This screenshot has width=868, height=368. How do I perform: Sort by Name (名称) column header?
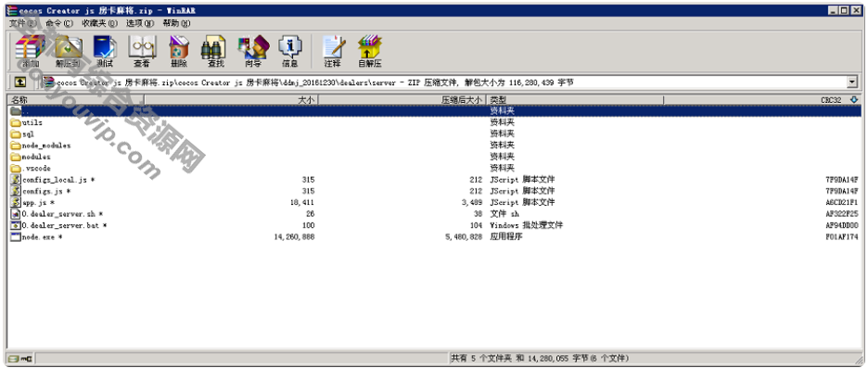pos(76,100)
